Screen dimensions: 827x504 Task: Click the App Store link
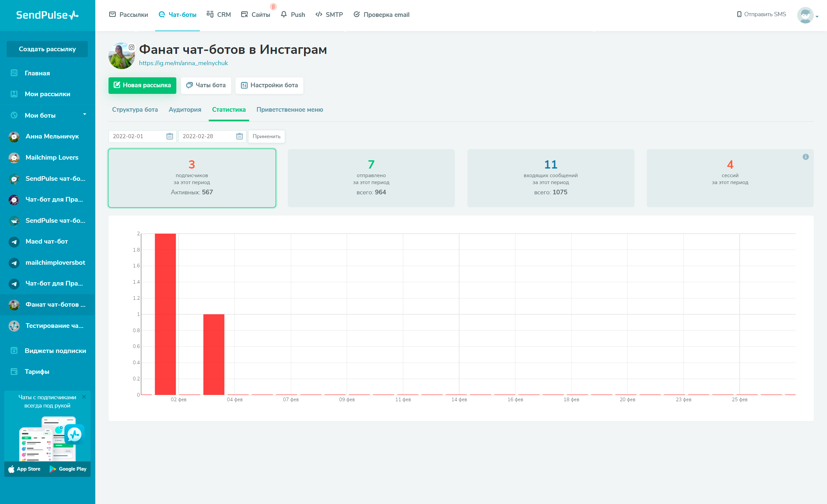click(24, 469)
